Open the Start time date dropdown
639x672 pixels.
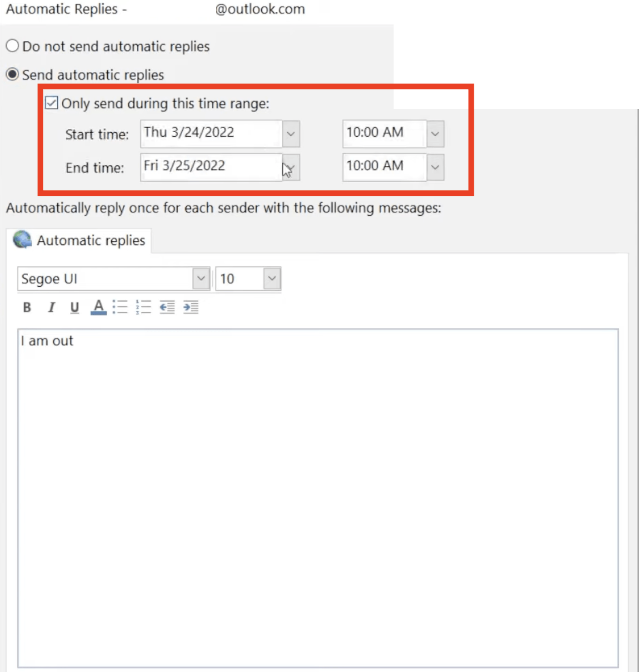291,134
